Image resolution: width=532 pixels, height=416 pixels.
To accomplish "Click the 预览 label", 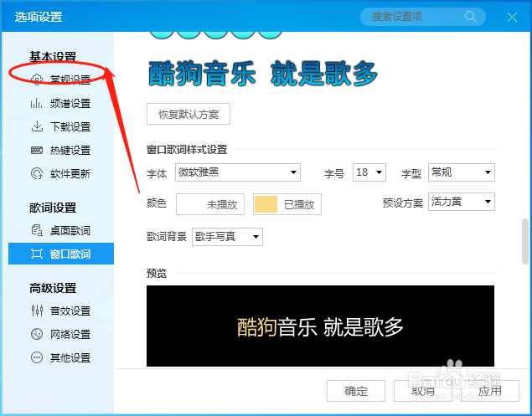I will [x=157, y=273].
